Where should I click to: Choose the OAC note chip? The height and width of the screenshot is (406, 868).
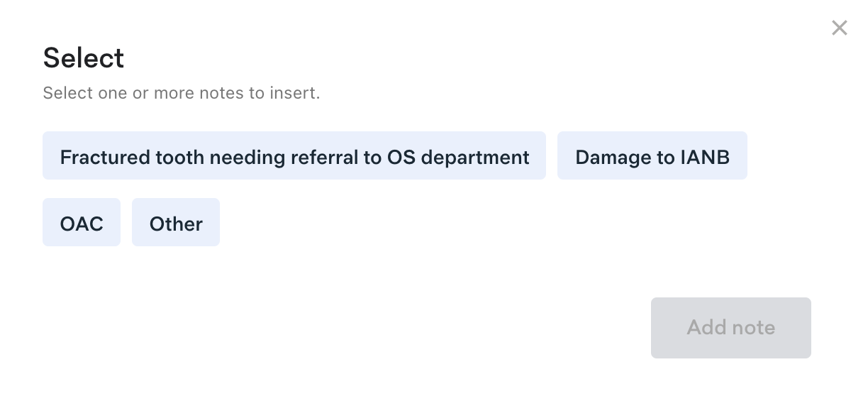tap(82, 223)
